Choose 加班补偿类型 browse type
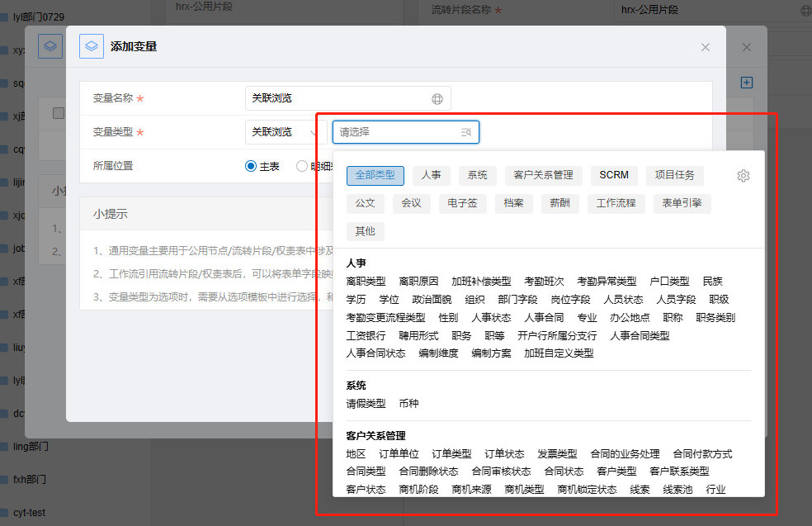The height and width of the screenshot is (526, 812). coord(481,282)
